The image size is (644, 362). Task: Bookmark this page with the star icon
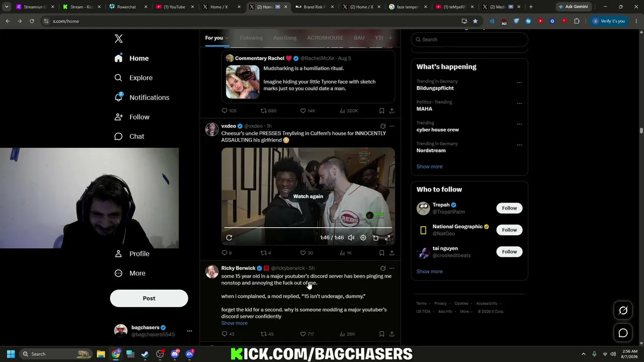[x=475, y=21]
